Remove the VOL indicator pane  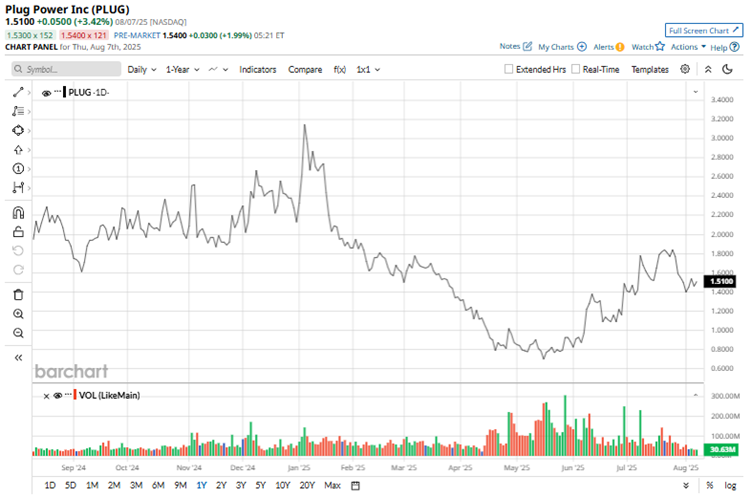coord(46,396)
